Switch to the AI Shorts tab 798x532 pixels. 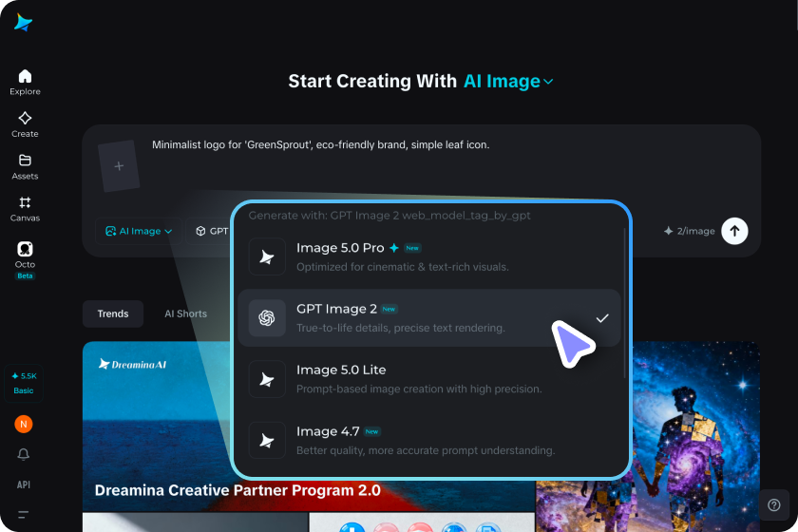(x=186, y=314)
